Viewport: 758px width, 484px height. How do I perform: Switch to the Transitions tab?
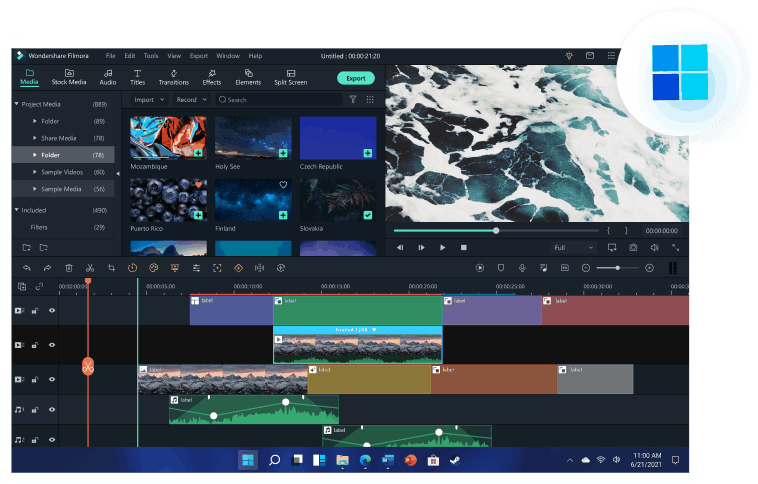(173, 77)
